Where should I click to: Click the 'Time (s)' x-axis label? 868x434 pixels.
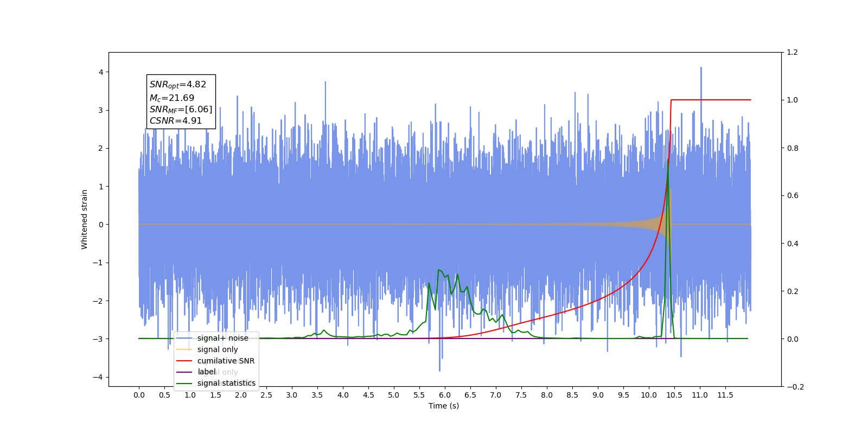[x=444, y=406]
